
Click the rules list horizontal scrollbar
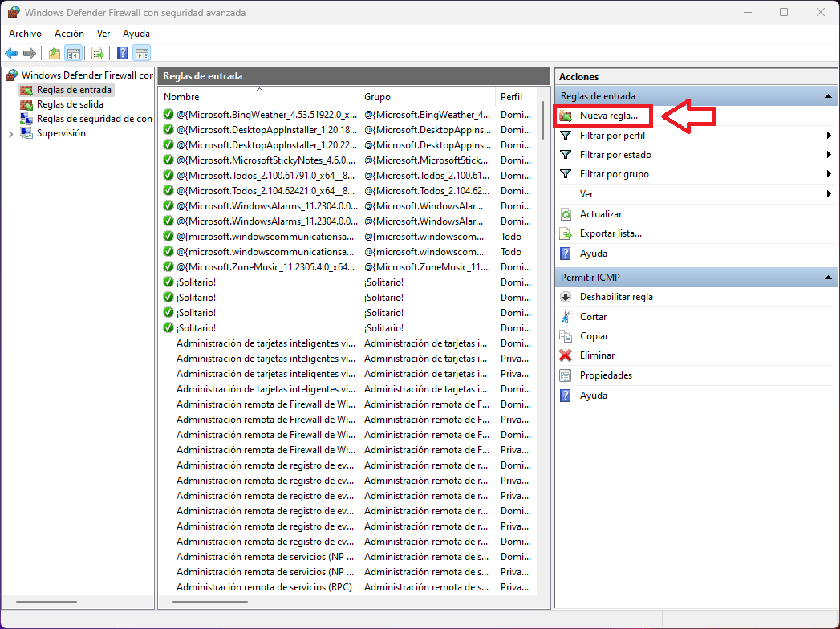pyautogui.click(x=210, y=602)
